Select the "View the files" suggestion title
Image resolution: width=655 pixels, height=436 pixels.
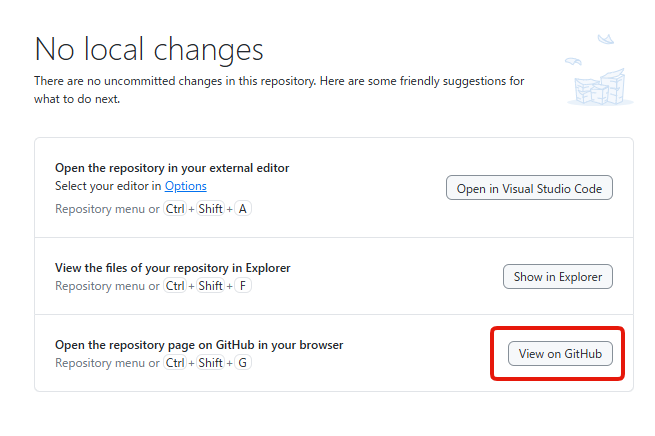(x=173, y=268)
